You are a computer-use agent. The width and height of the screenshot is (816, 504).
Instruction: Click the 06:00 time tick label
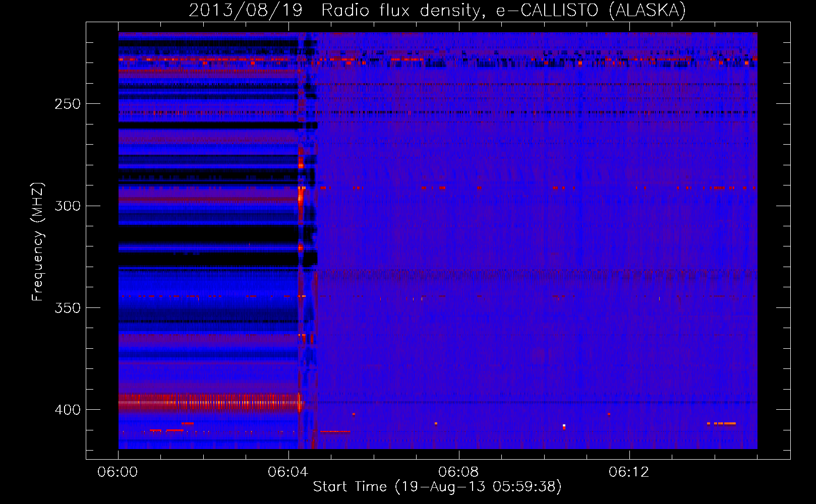click(x=118, y=472)
